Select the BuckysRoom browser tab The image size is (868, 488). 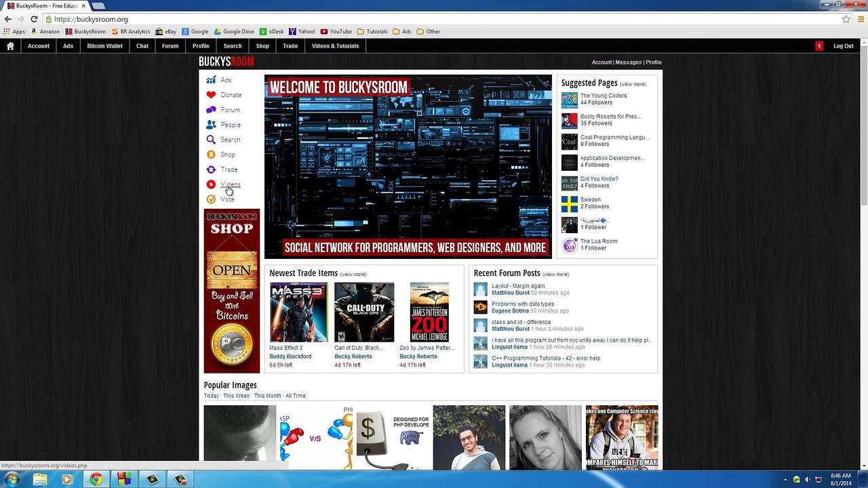[x=45, y=5]
